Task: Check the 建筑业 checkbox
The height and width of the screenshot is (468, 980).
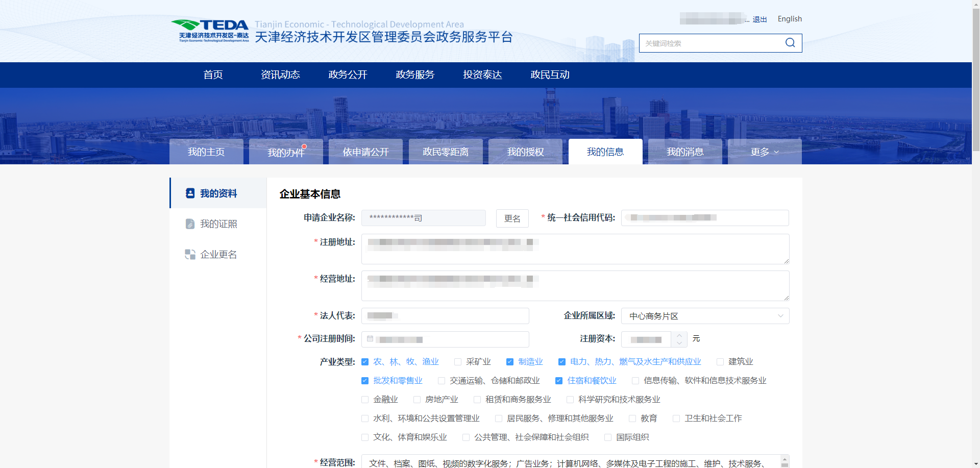Action: pyautogui.click(x=720, y=362)
